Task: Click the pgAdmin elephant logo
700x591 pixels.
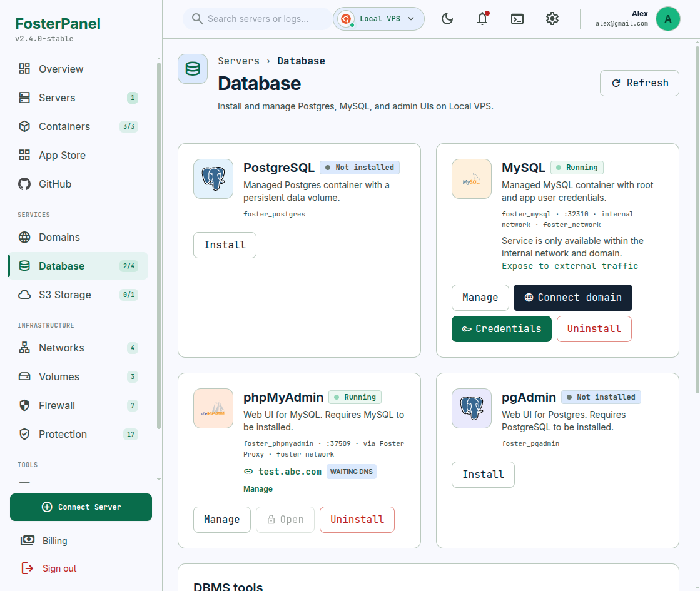Action: point(472,408)
